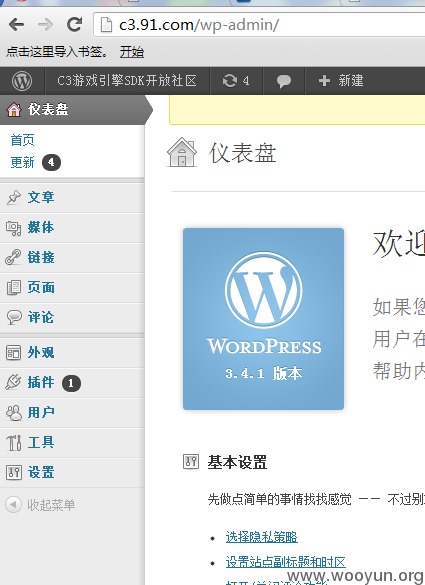Screen dimensions: 425x585
Task: Open the WordPress logo menu in the admin bar
Action: (22, 81)
